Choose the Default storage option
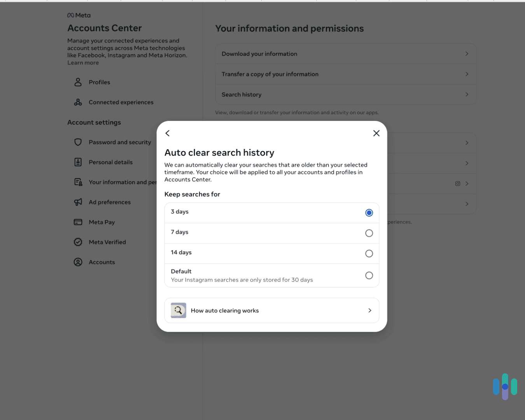Viewport: 525px width, 420px height. pyautogui.click(x=369, y=275)
